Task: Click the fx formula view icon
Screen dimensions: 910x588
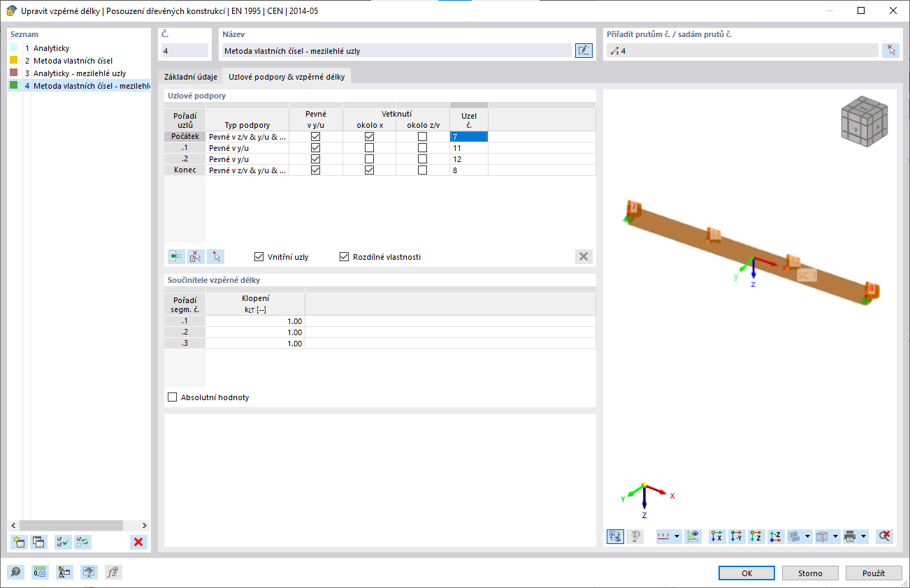Action: pyautogui.click(x=113, y=573)
